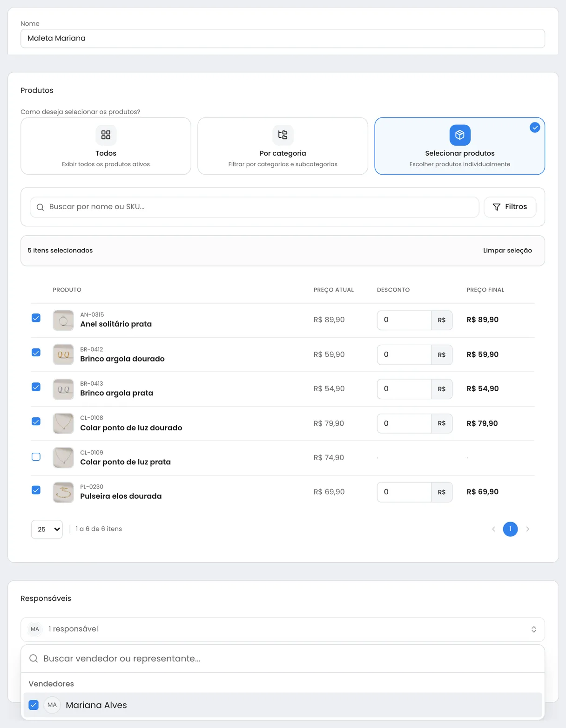Choose the Selecionar produtos option card
Image resolution: width=566 pixels, height=728 pixels.
click(x=460, y=146)
